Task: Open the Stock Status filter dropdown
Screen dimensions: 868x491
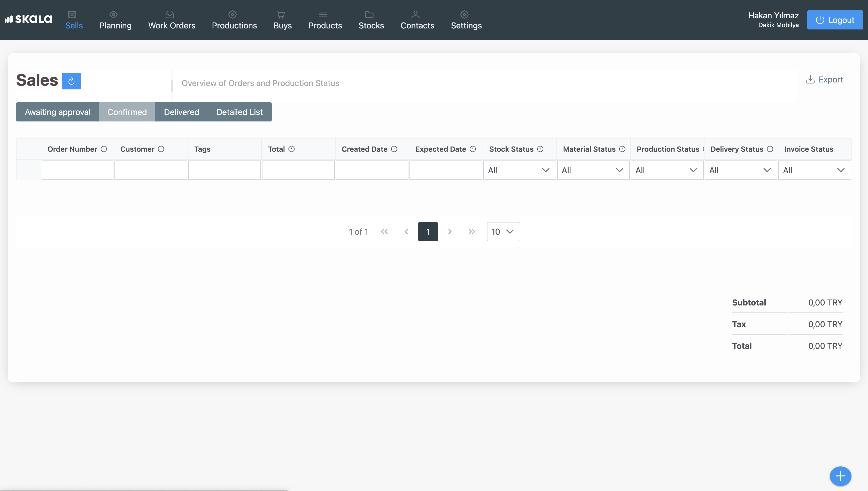Action: (x=519, y=170)
